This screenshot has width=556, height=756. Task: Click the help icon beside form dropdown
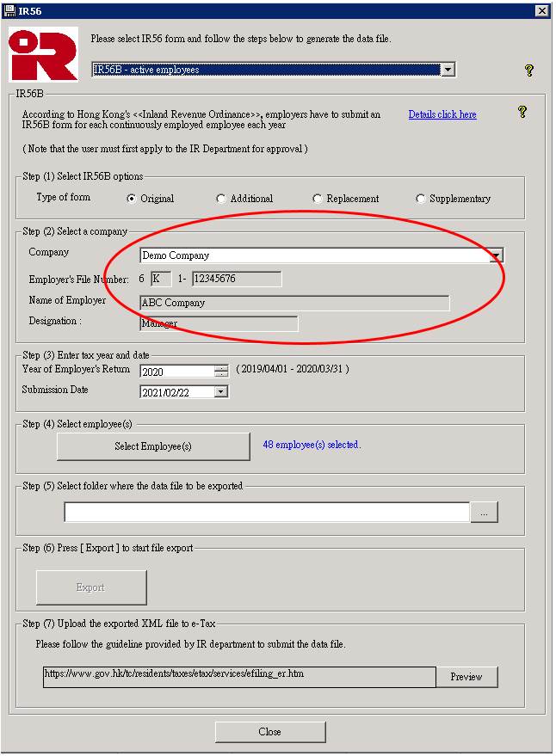pyautogui.click(x=529, y=71)
